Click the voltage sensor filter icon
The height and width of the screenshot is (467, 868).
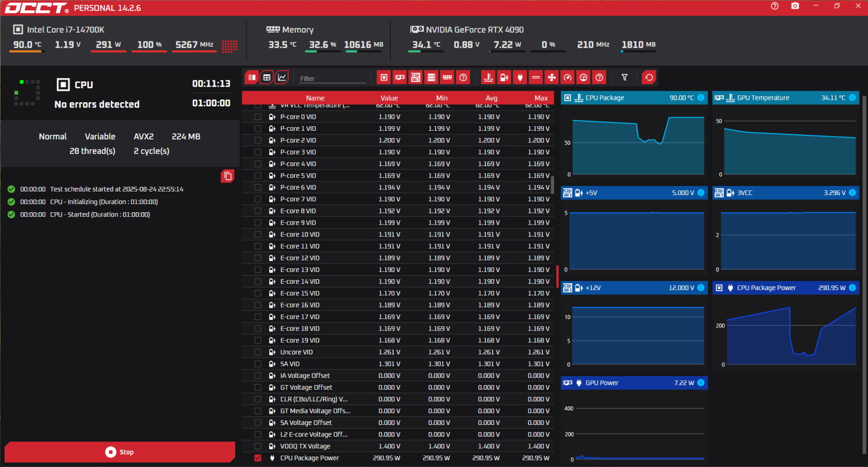tap(504, 78)
